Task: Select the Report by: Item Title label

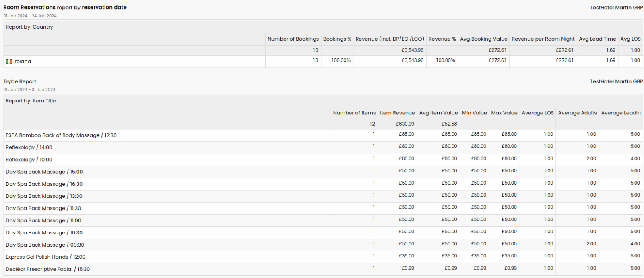Action: 31,101
